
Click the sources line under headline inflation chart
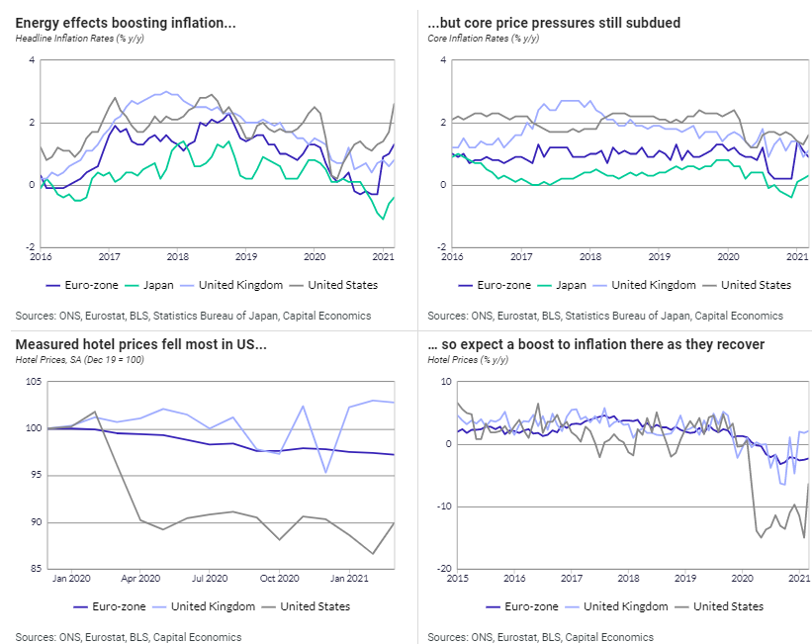[194, 316]
